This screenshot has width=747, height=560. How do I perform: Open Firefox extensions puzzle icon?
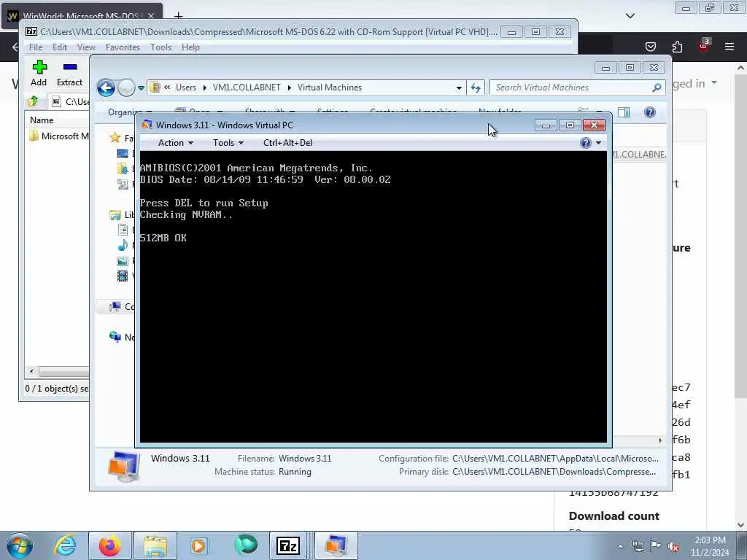(677, 47)
